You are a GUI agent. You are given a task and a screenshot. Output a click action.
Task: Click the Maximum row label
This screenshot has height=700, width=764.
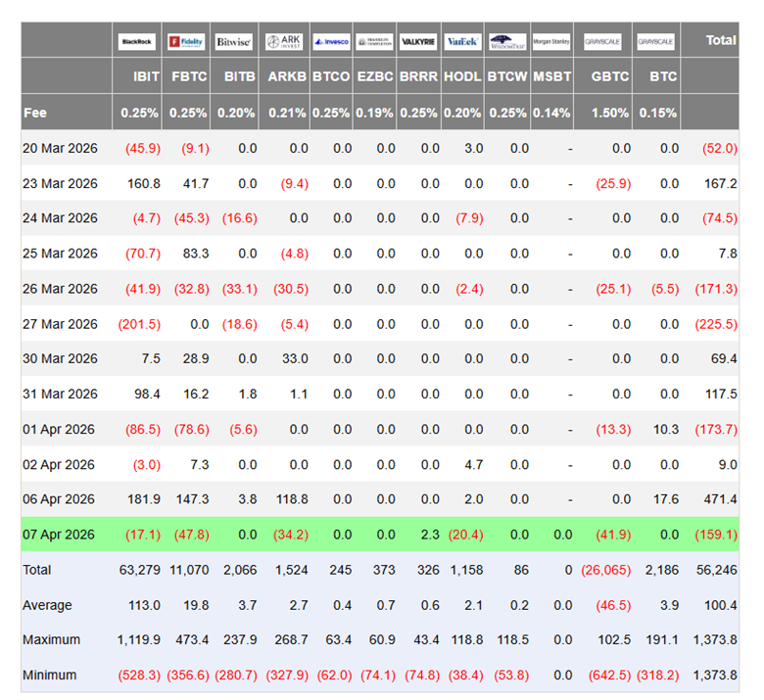49,640
